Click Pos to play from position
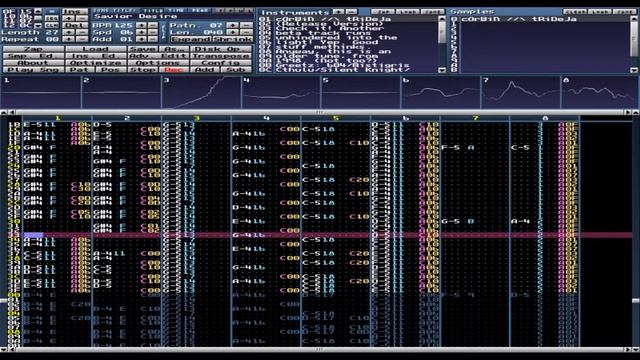 (x=111, y=70)
